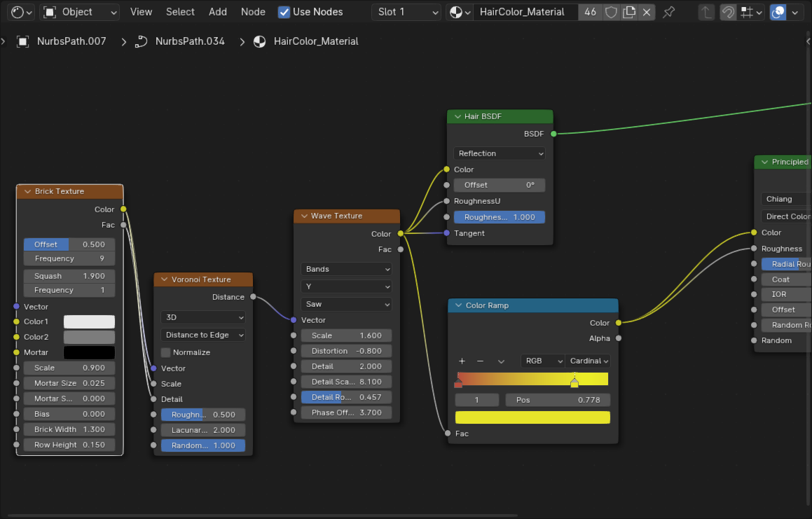Open Distance to Edge feature dropdown
Screen dimensions: 812x519
(x=203, y=335)
